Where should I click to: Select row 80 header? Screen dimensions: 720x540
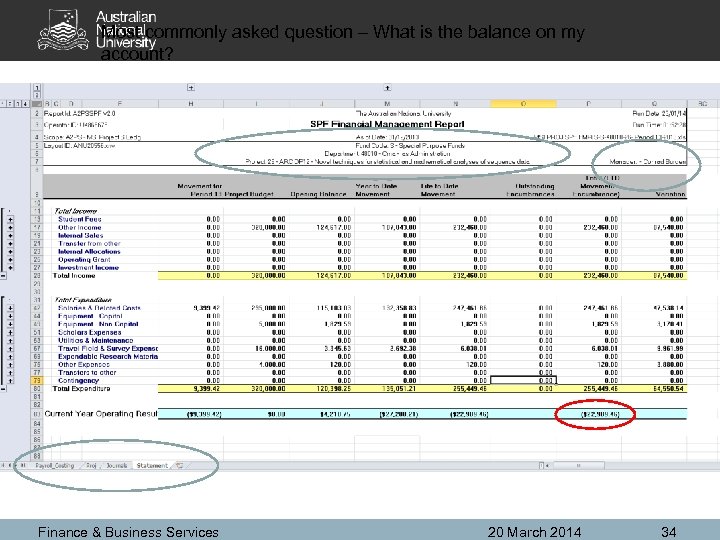pos(37,389)
